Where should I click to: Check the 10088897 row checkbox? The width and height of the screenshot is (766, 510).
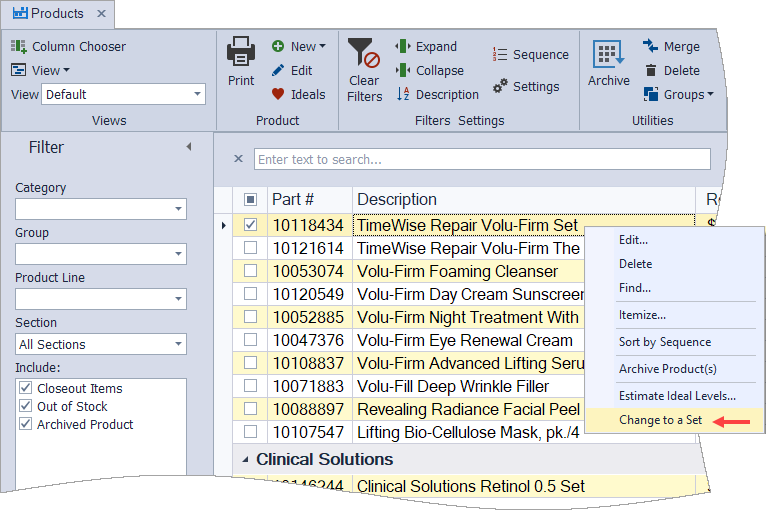click(250, 408)
